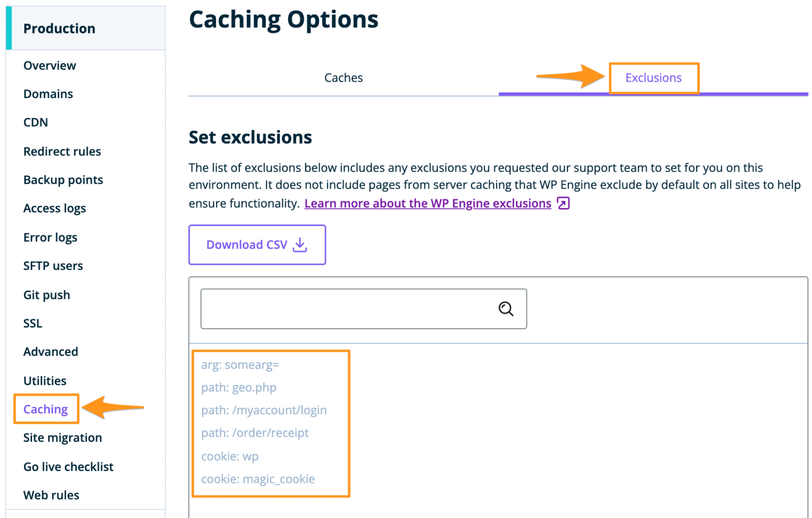Click the search magnifier icon
Viewport: 812px width, 518px height.
pos(506,309)
